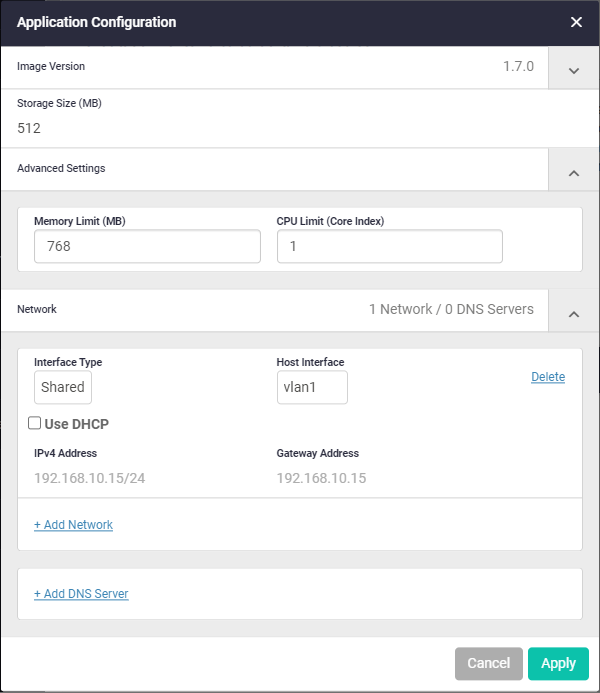This screenshot has width=600, height=693.
Task: Click the Add Network link
Action: [73, 525]
